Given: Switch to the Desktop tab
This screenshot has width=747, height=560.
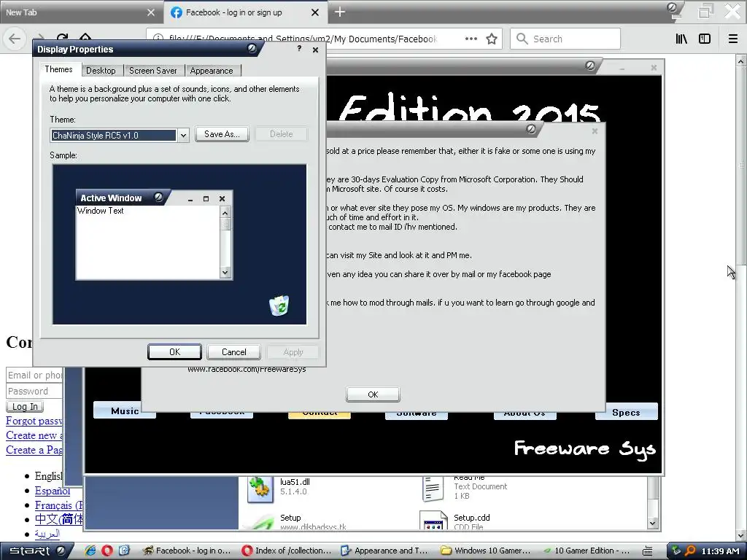Looking at the screenshot, I should tap(101, 71).
